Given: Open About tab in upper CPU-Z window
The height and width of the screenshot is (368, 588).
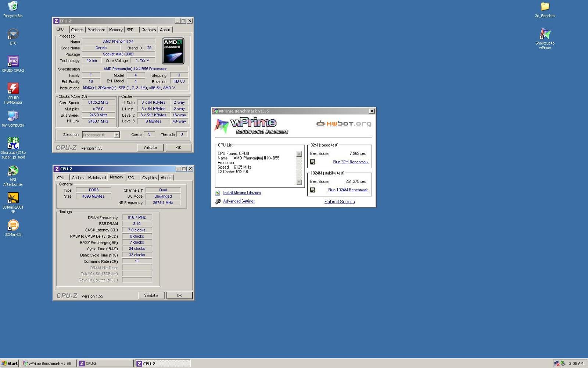Looking at the screenshot, I should (x=165, y=30).
